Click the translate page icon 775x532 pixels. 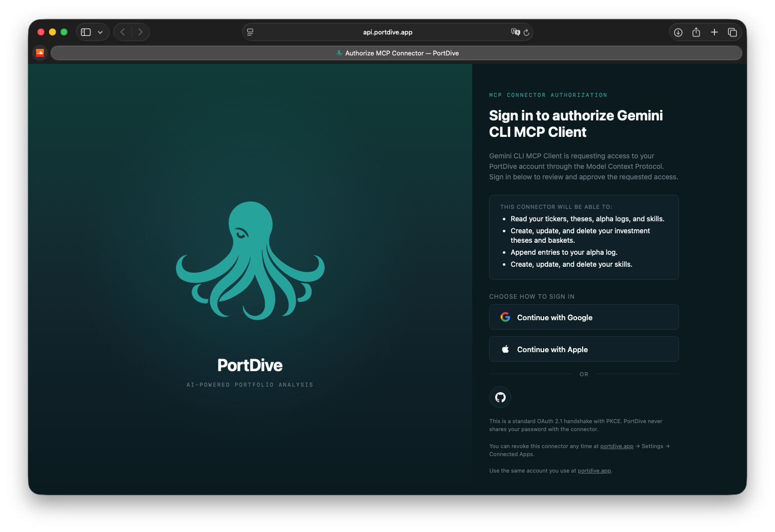click(515, 32)
